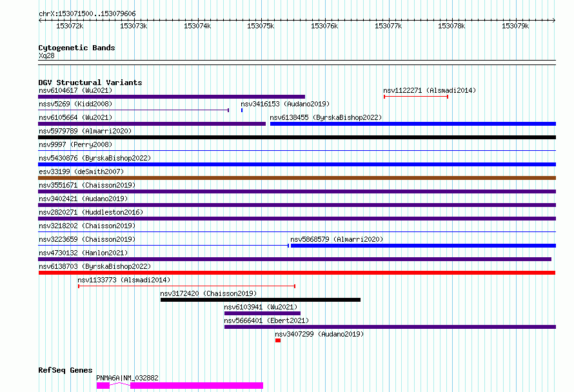574x392 pixels.
Task: Select the RefSeq Genes track heading
Action: pos(65,370)
